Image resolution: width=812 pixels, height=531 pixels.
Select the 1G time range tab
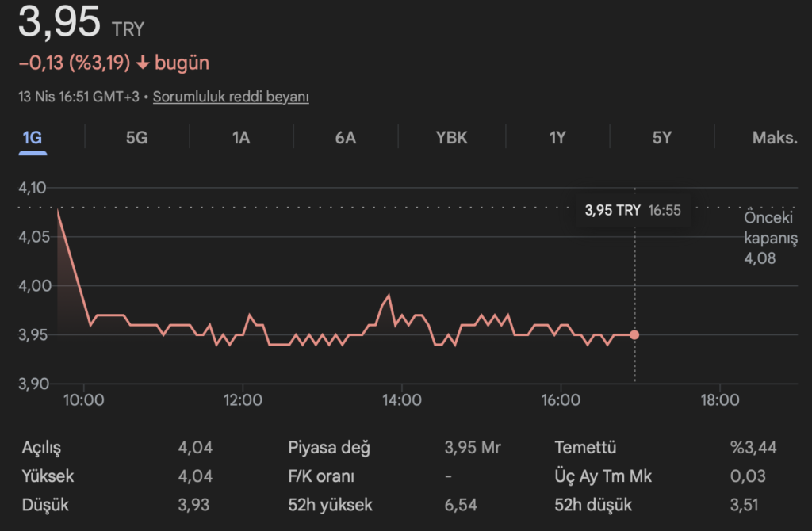(32, 137)
